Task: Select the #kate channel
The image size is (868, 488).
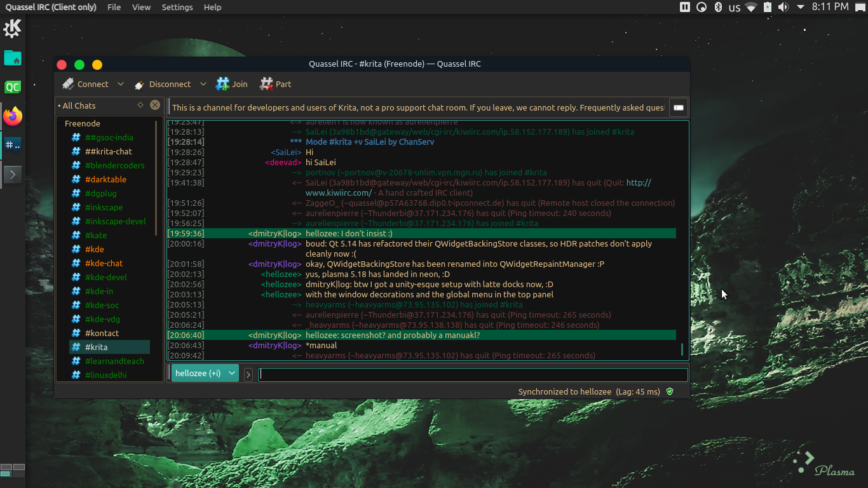Action: pos(96,235)
